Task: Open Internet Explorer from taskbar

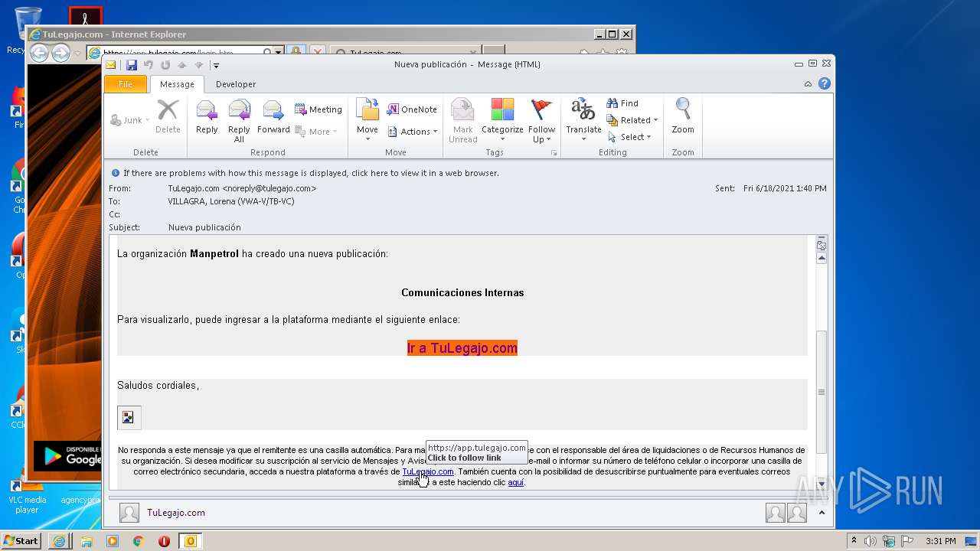Action: click(x=59, y=541)
